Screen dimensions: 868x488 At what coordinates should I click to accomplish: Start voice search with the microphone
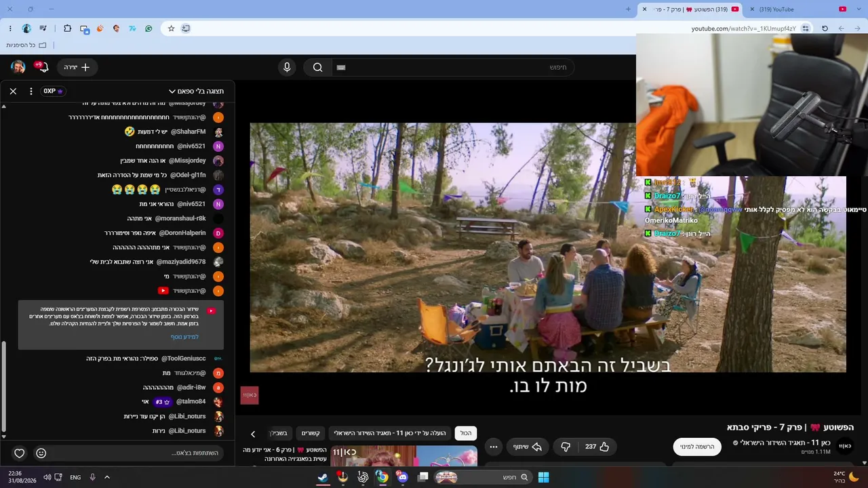coord(287,67)
